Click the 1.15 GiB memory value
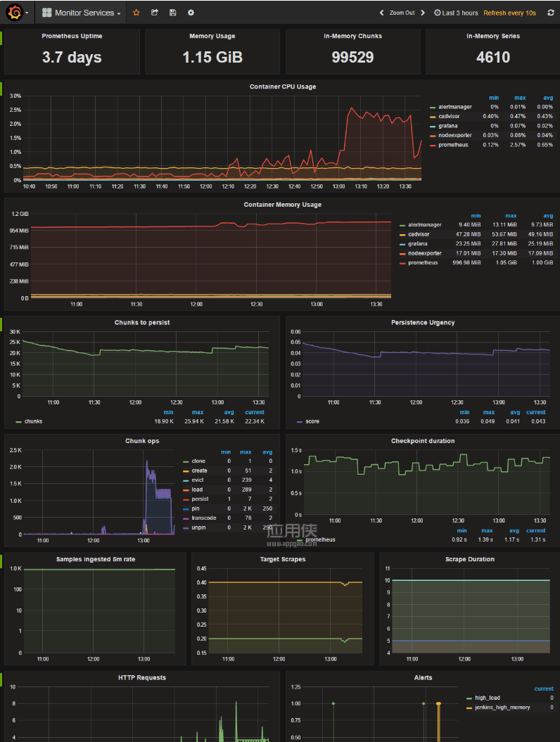Screen dimensions: 560x742 (x=212, y=57)
